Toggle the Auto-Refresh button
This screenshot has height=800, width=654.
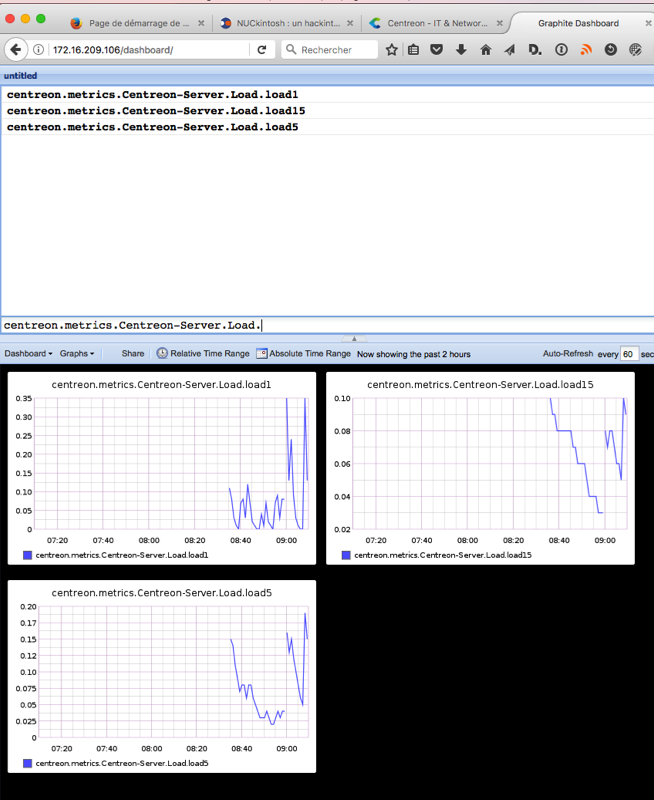568,354
